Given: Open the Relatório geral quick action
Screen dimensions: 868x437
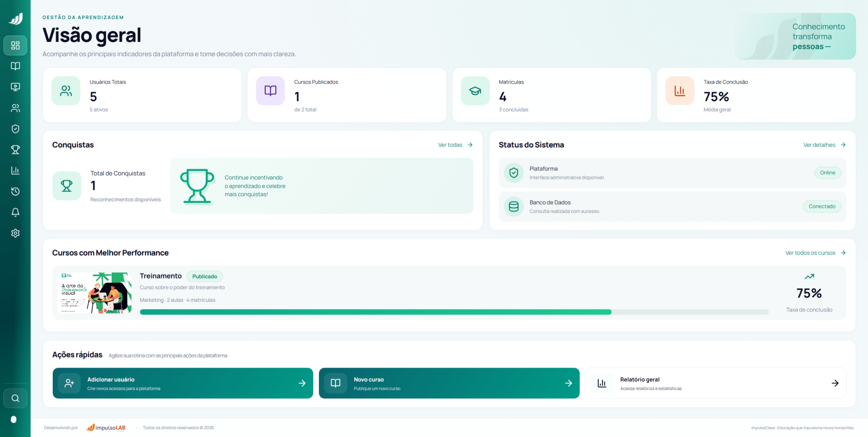Looking at the screenshot, I should (716, 383).
